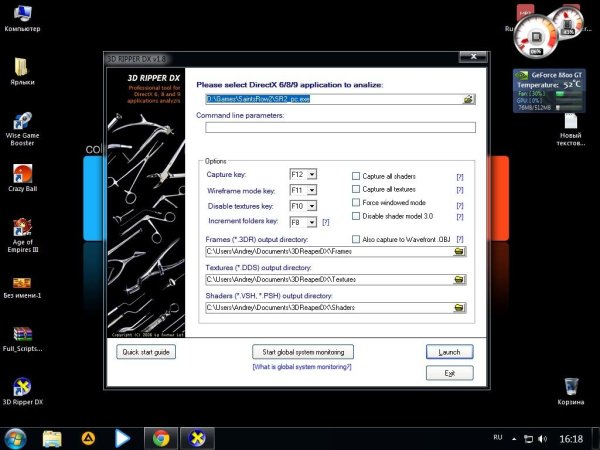Click the network tray icon
The height and width of the screenshot is (450, 600).
(528, 439)
